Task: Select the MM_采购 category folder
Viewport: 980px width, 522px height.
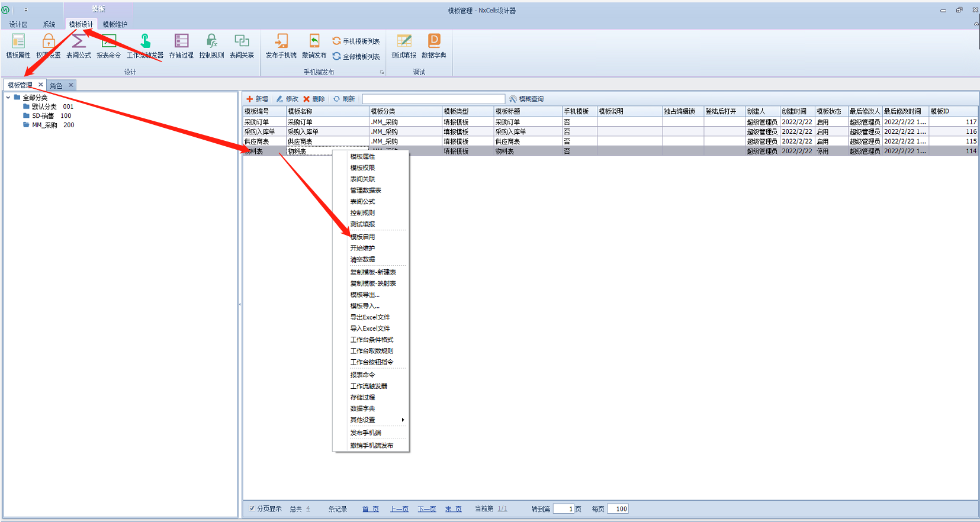Action: pyautogui.click(x=44, y=125)
